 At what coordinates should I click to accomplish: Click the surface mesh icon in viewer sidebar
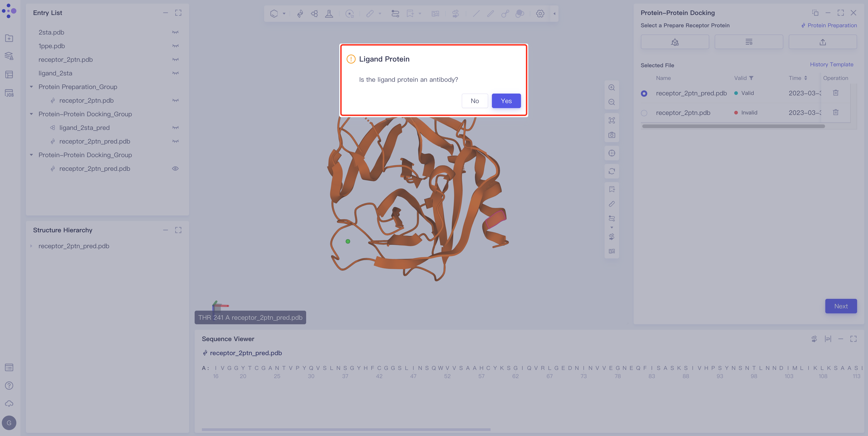[612, 251]
